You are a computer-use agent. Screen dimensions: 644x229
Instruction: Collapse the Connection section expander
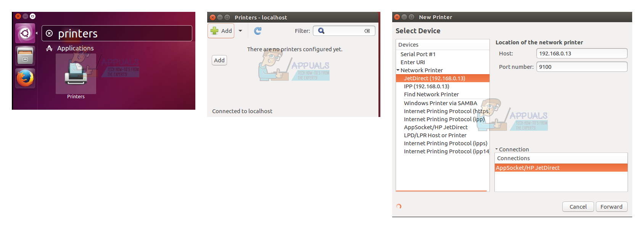tap(497, 149)
